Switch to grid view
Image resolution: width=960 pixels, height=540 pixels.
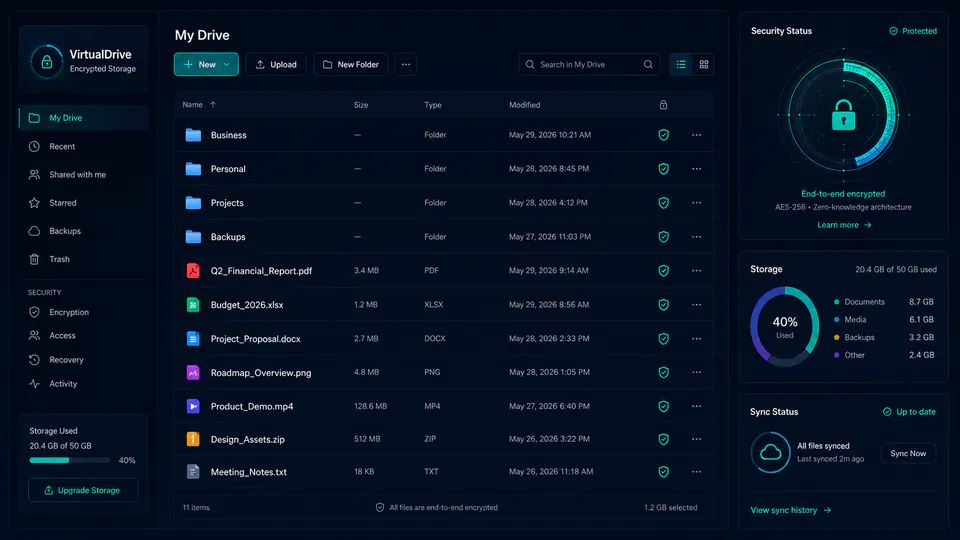pyautogui.click(x=703, y=64)
